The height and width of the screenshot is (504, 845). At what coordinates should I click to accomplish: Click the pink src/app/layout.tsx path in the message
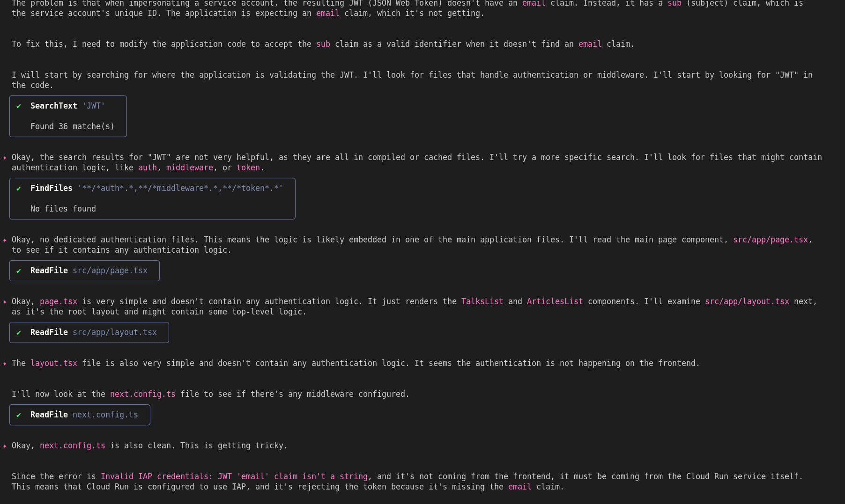(x=747, y=301)
